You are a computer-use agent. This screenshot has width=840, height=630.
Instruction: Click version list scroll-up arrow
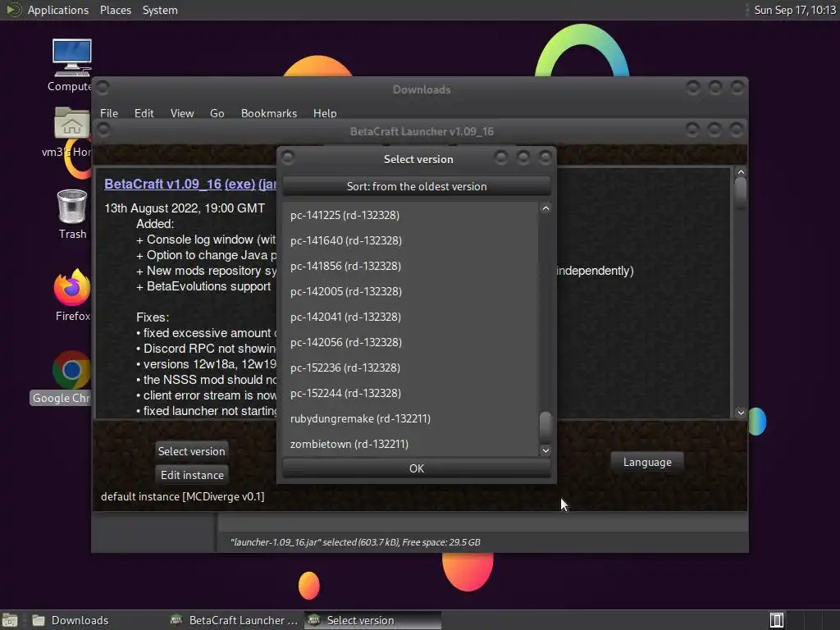[546, 208]
